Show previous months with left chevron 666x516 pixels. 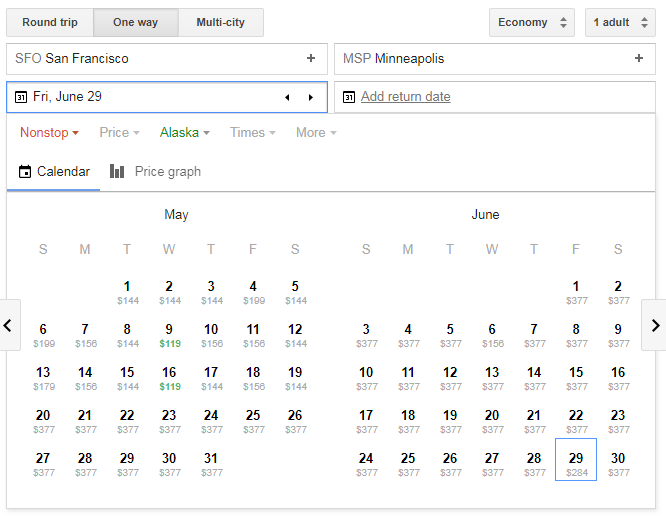pyautogui.click(x=9, y=325)
